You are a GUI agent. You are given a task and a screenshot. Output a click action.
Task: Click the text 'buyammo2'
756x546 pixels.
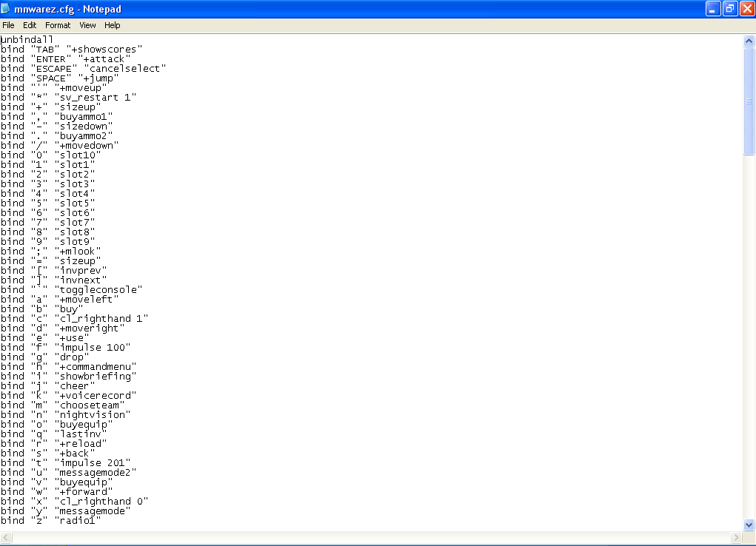point(84,136)
